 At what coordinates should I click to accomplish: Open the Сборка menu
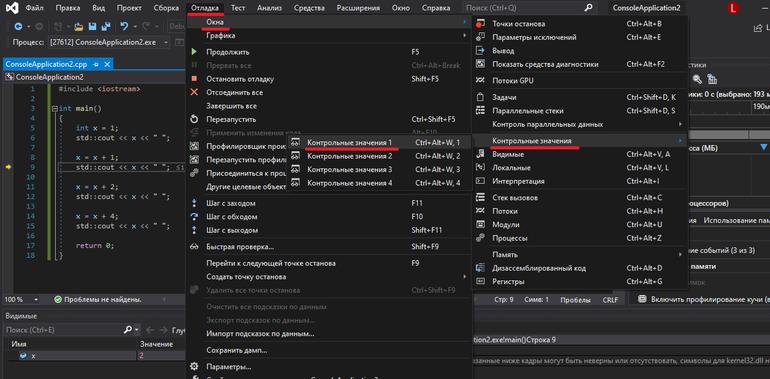(x=166, y=8)
